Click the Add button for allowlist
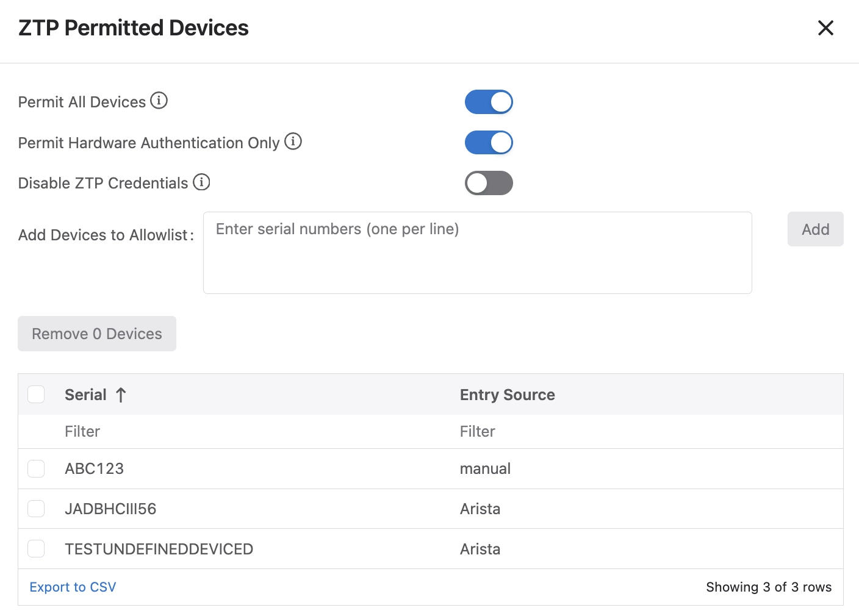Image resolution: width=859 pixels, height=616 pixels. point(815,229)
